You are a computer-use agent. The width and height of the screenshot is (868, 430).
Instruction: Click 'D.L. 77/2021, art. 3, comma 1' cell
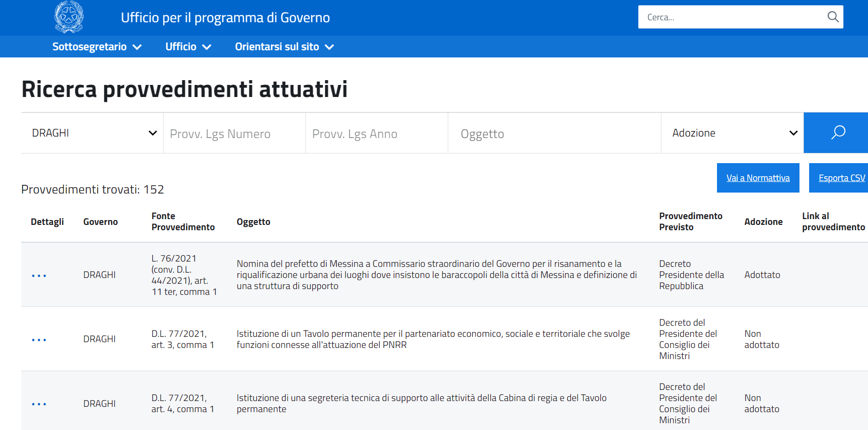(x=182, y=339)
